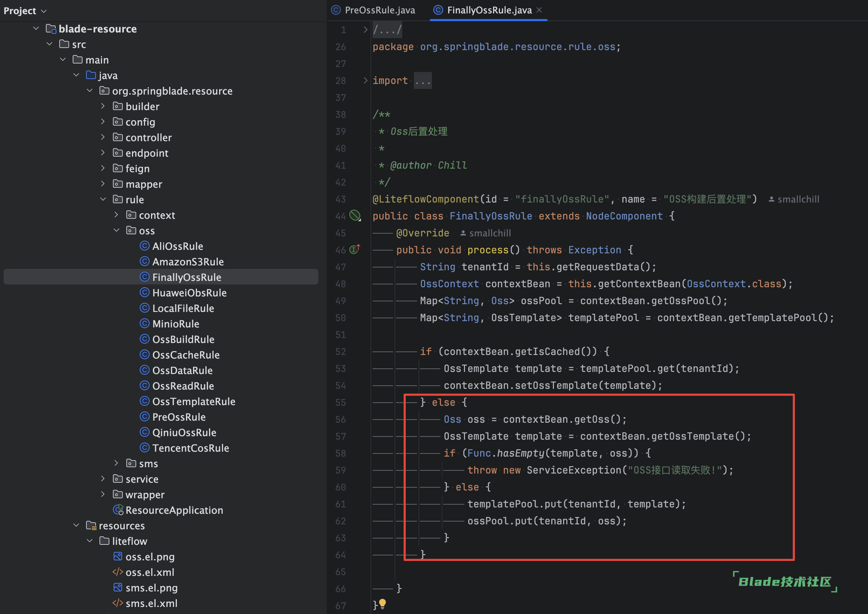Viewport: 868px width, 614px height.
Task: Click the smallchill author hint on line 43
Action: pos(794,199)
